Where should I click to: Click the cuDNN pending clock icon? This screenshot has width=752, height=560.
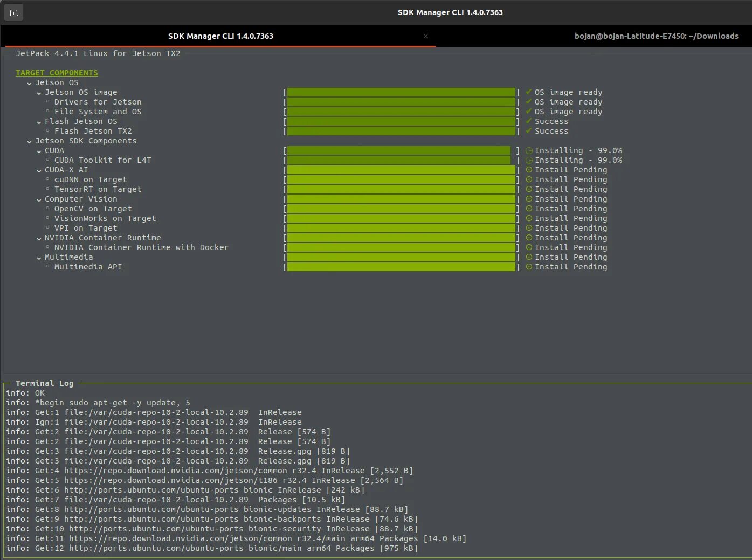coord(529,179)
